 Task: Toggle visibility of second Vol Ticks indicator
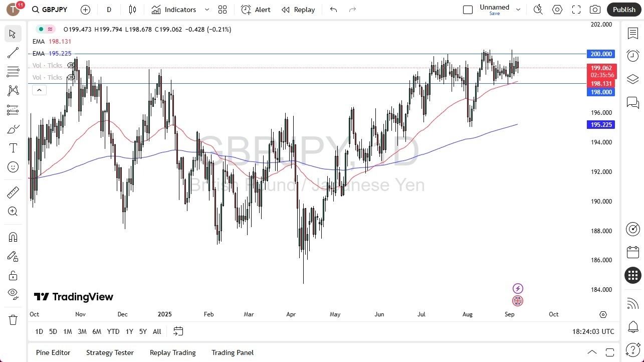point(70,77)
